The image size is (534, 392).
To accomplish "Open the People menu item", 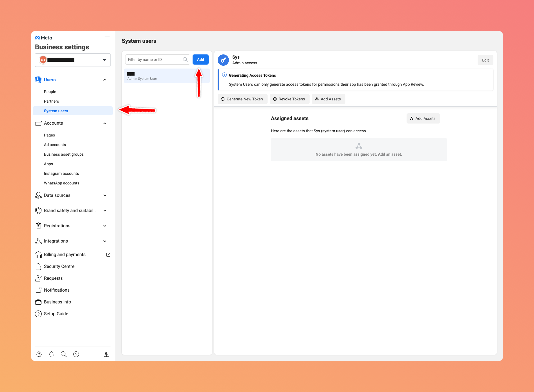I will (x=50, y=92).
